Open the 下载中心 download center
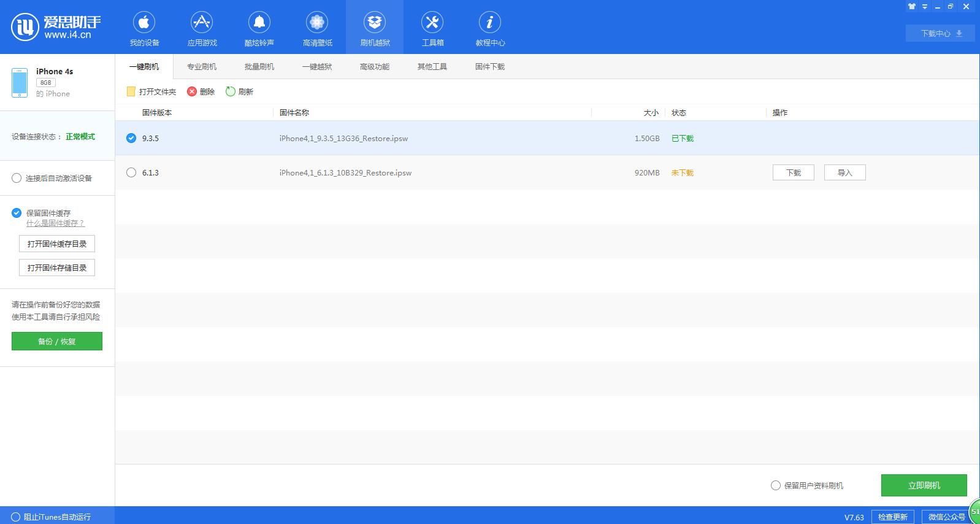 [940, 33]
